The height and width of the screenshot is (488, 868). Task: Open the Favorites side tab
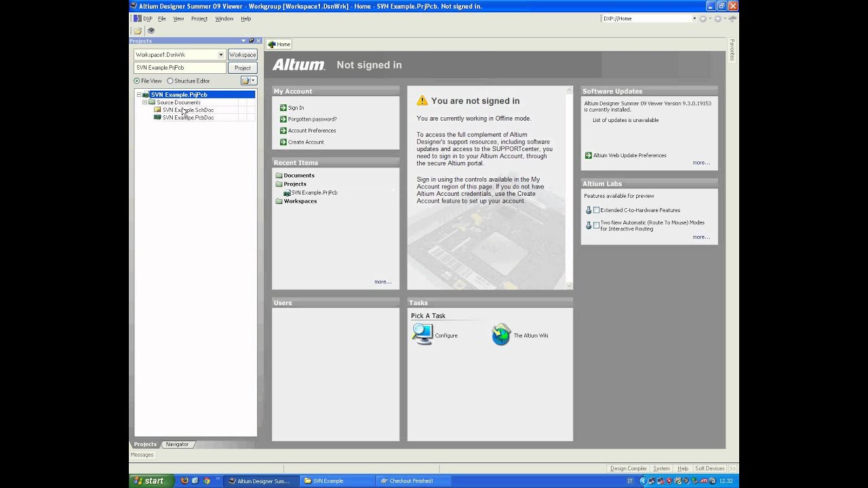tap(732, 50)
